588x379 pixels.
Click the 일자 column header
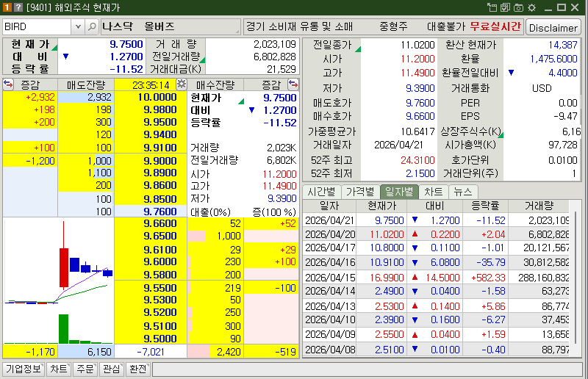coord(329,206)
